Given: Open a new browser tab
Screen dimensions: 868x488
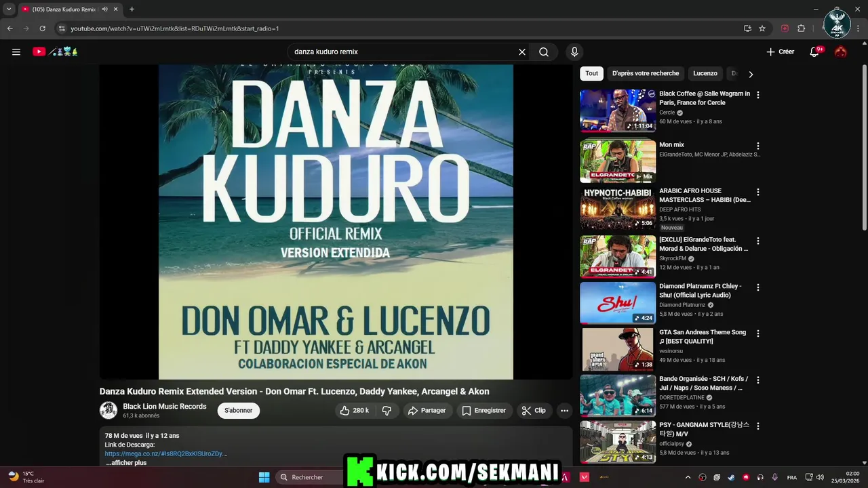Looking at the screenshot, I should tap(132, 9).
